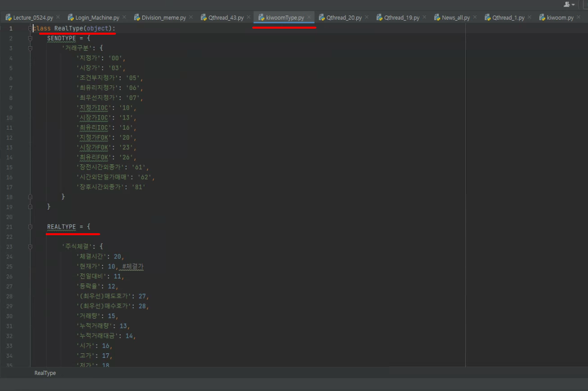This screenshot has height=391, width=588.
Task: Click the '(최우선)매도호가': 27 entry
Action: click(x=113, y=297)
